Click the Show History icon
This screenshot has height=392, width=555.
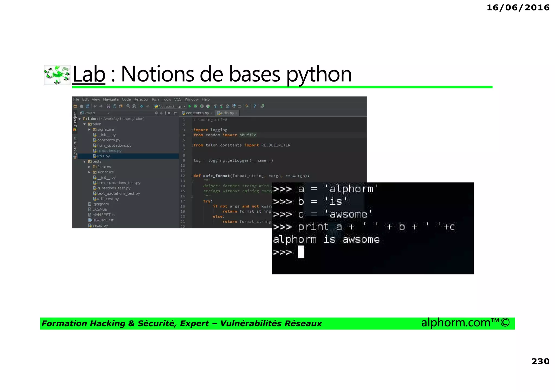[234, 106]
